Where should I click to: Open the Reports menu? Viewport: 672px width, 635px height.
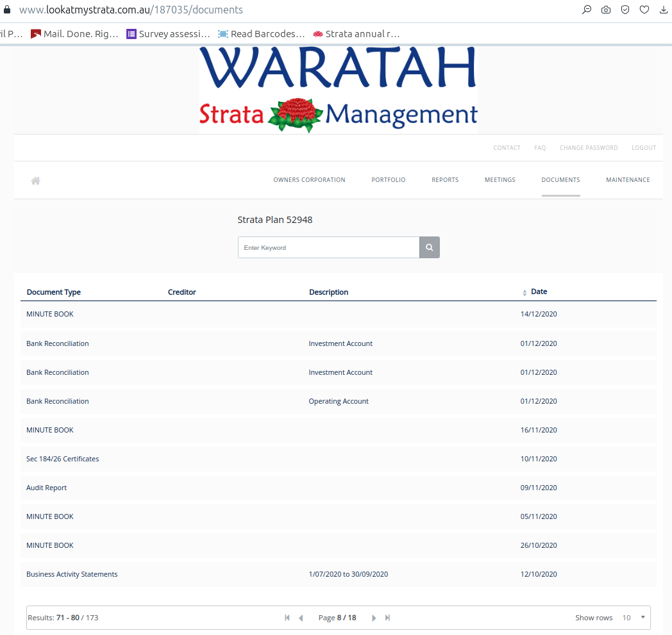tap(445, 180)
